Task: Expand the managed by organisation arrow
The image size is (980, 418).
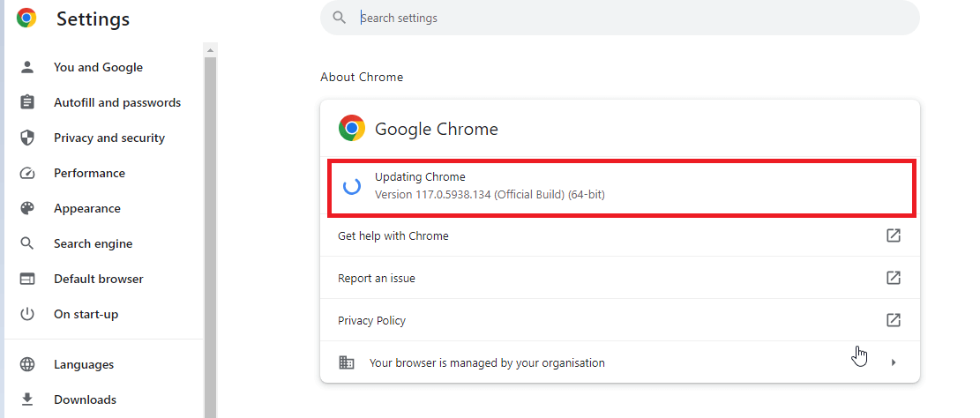Action: coord(894,362)
